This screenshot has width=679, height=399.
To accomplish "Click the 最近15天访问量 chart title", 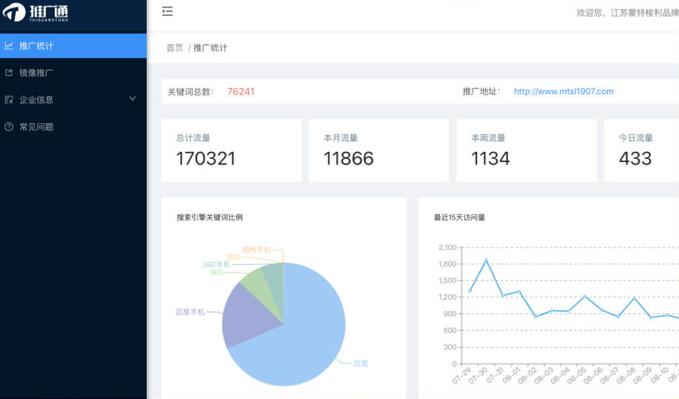I will coord(459,217).
